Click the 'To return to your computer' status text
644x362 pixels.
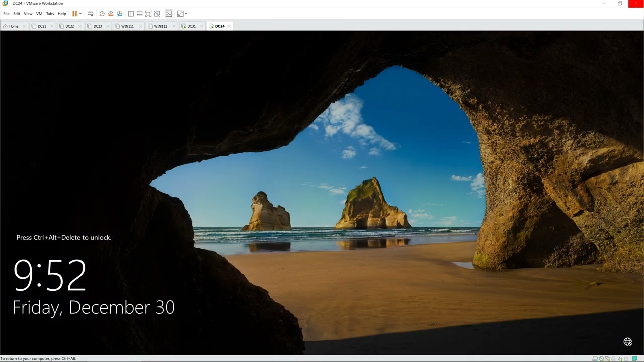pyautogui.click(x=39, y=359)
